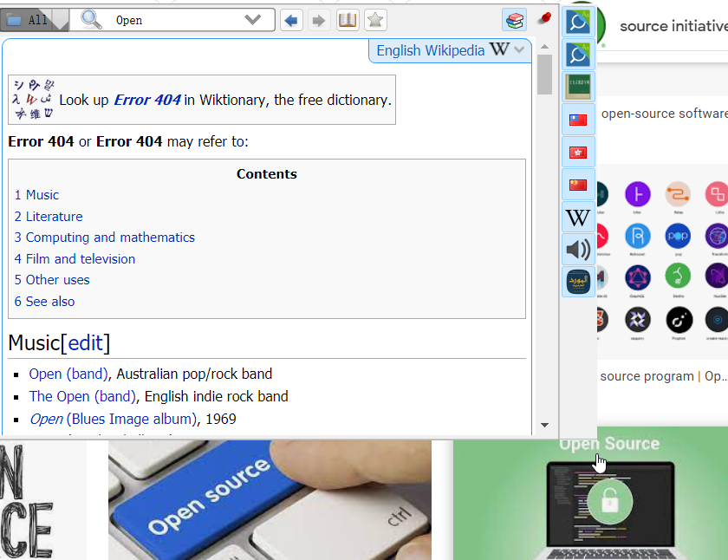
Task: Open the colorful app icons grid image in browser
Action: 662,262
